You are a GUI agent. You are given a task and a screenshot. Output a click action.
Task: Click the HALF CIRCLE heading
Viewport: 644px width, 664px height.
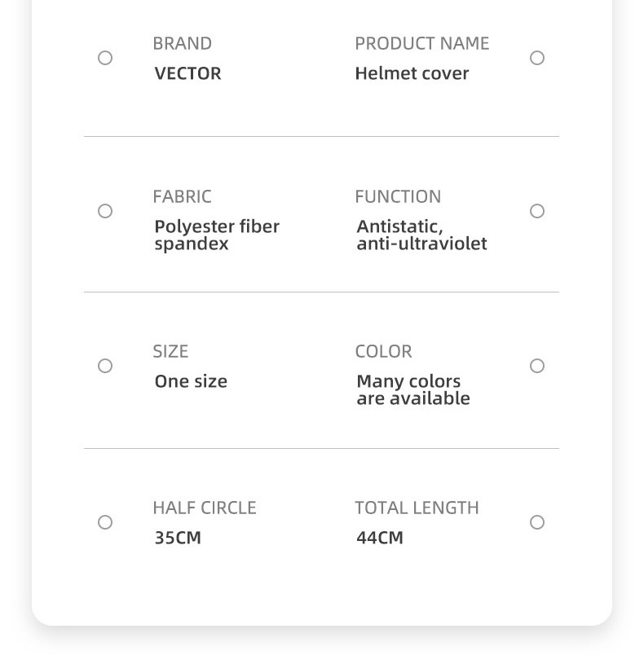[204, 508]
